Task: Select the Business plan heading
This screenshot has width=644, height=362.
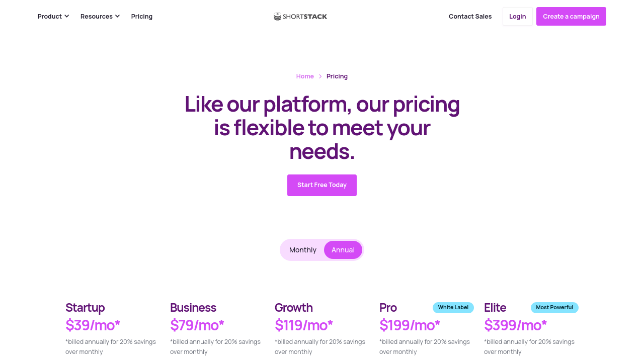Action: (x=193, y=308)
